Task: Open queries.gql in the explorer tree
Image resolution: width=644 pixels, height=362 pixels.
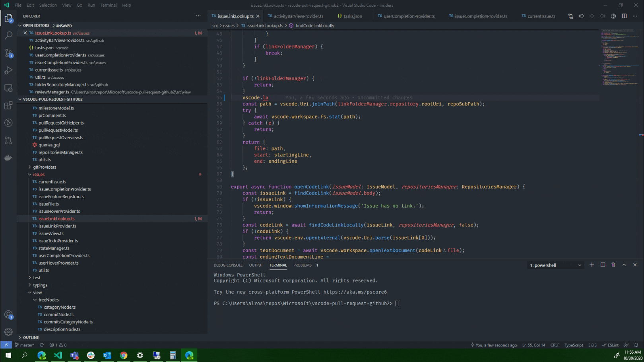Action: pyautogui.click(x=49, y=145)
